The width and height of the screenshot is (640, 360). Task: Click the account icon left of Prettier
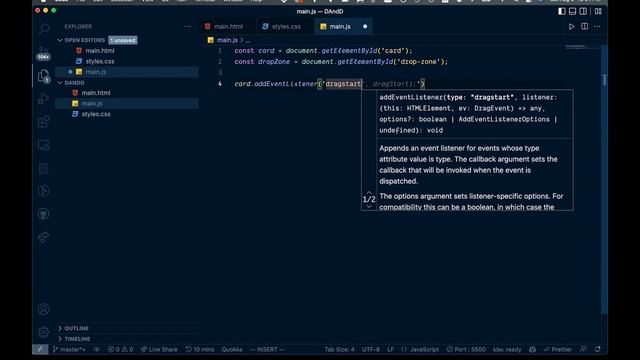[x=532, y=349]
